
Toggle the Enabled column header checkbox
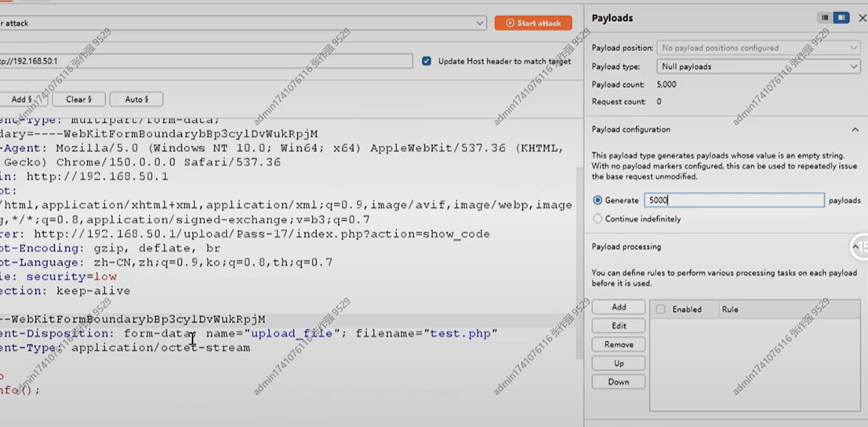pyautogui.click(x=660, y=309)
